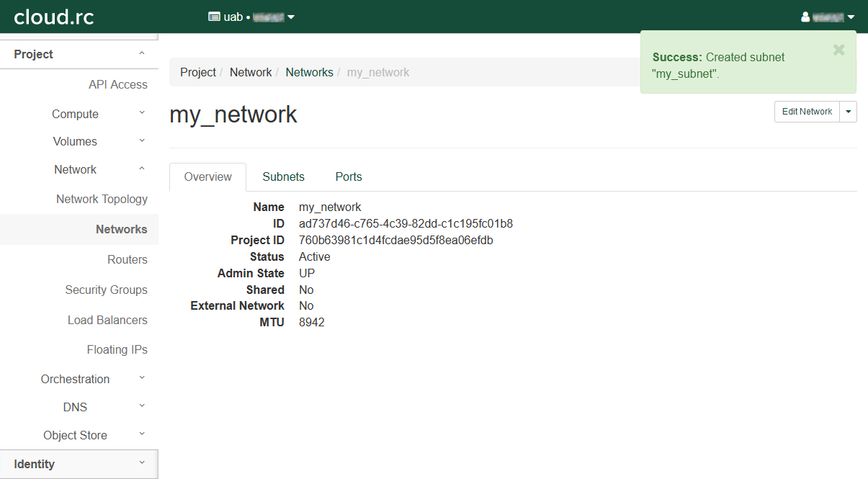Open Floating IPs page
The width and height of the screenshot is (868, 479).
[117, 349]
